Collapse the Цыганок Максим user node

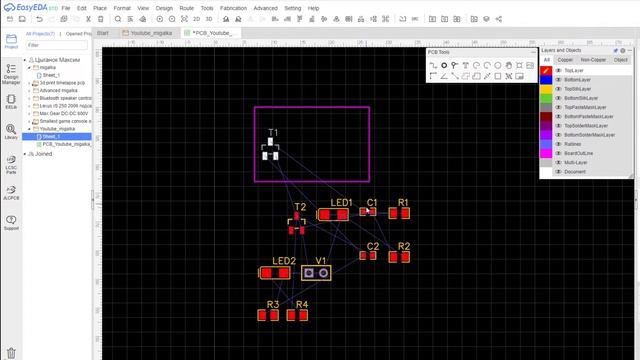[25, 60]
